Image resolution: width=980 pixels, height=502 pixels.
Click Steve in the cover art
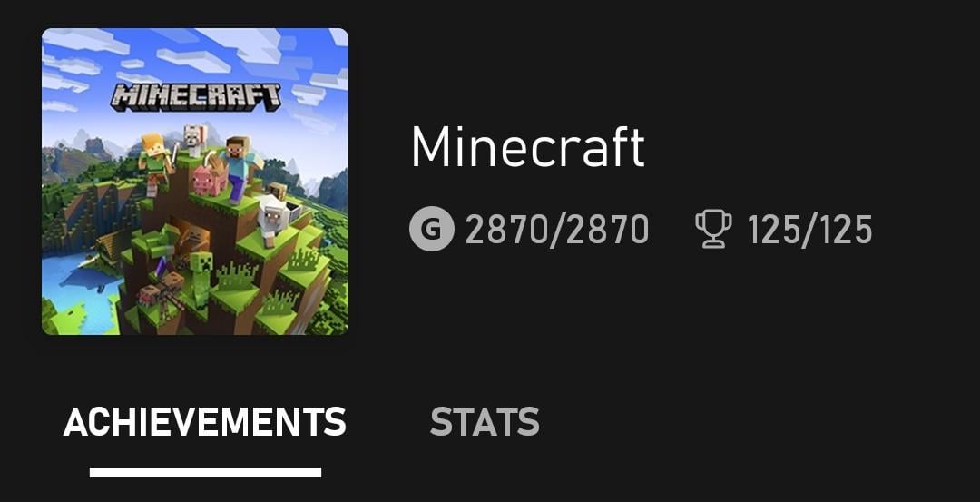(240, 169)
